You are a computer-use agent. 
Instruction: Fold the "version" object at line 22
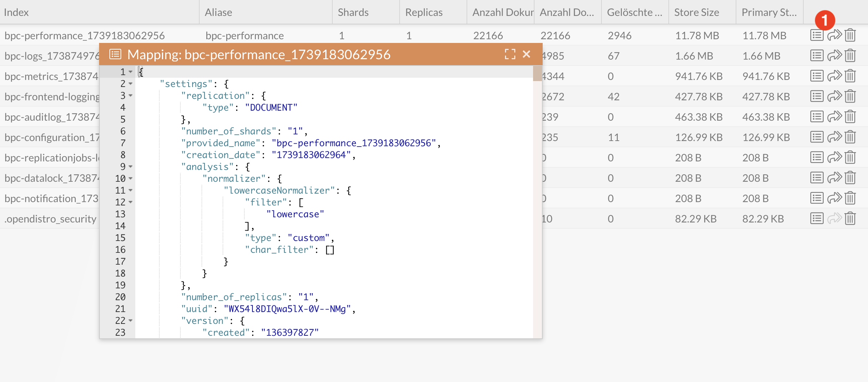pyautogui.click(x=130, y=321)
